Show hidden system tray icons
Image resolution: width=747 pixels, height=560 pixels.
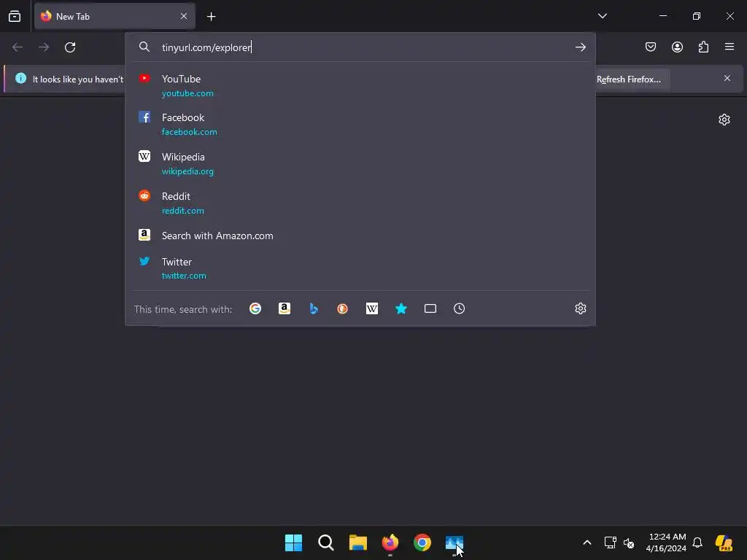pos(587,542)
